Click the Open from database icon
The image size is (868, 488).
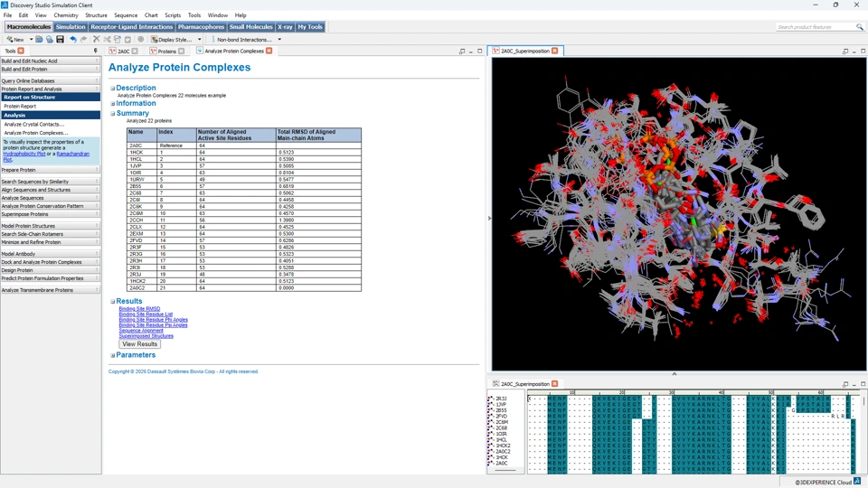click(x=49, y=39)
